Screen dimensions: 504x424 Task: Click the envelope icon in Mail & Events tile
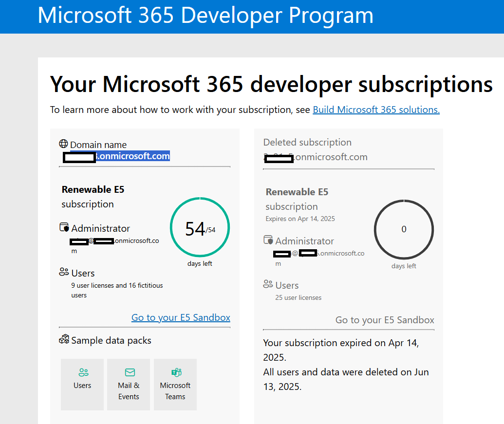pos(130,372)
